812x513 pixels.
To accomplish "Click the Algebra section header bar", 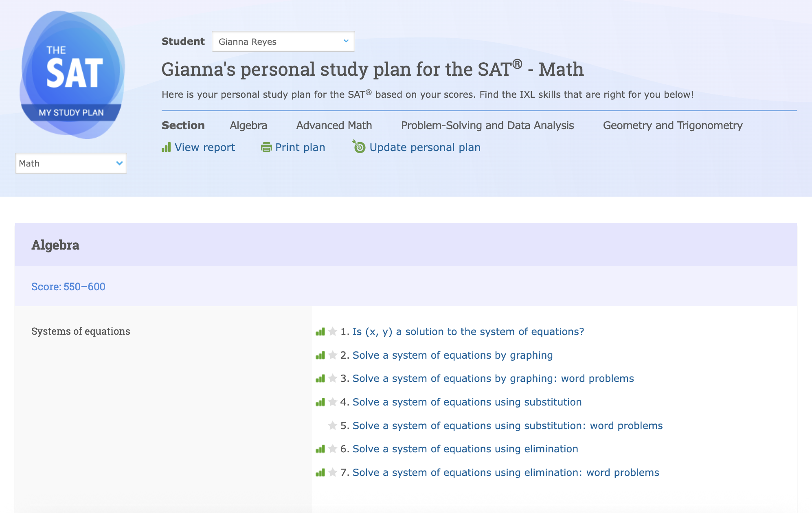I will 55,244.
